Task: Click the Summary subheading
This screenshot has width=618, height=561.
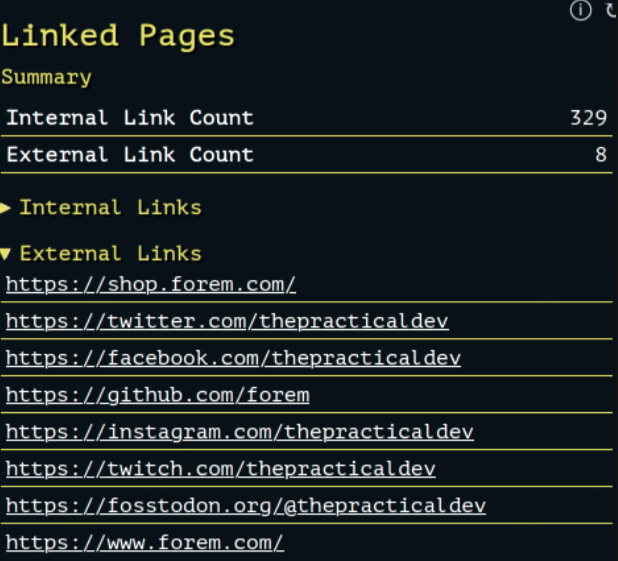Action: [x=47, y=77]
